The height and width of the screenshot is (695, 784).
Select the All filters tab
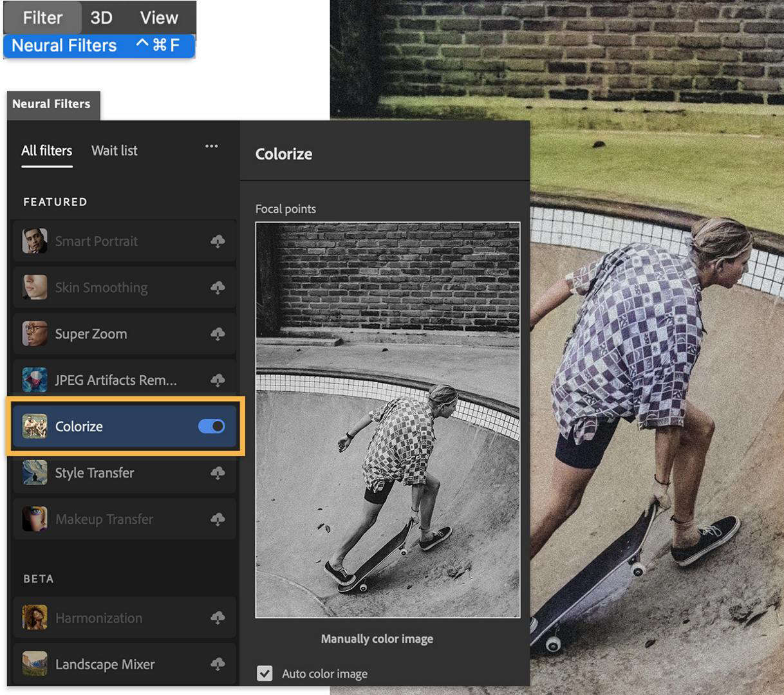pos(46,151)
